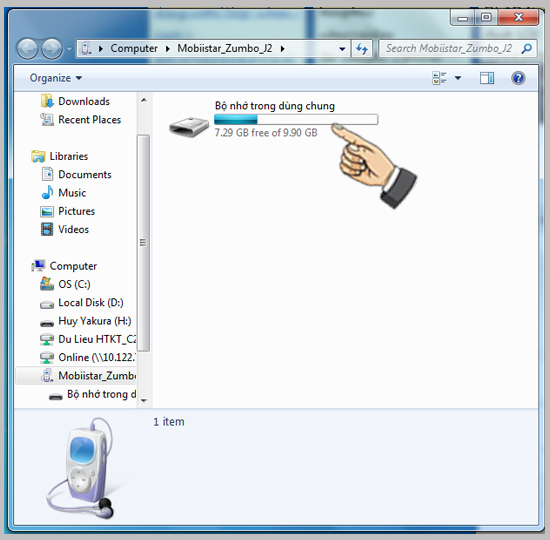Select Mobiistar_Zumbo_J2 in the address breadcrumb

225,48
